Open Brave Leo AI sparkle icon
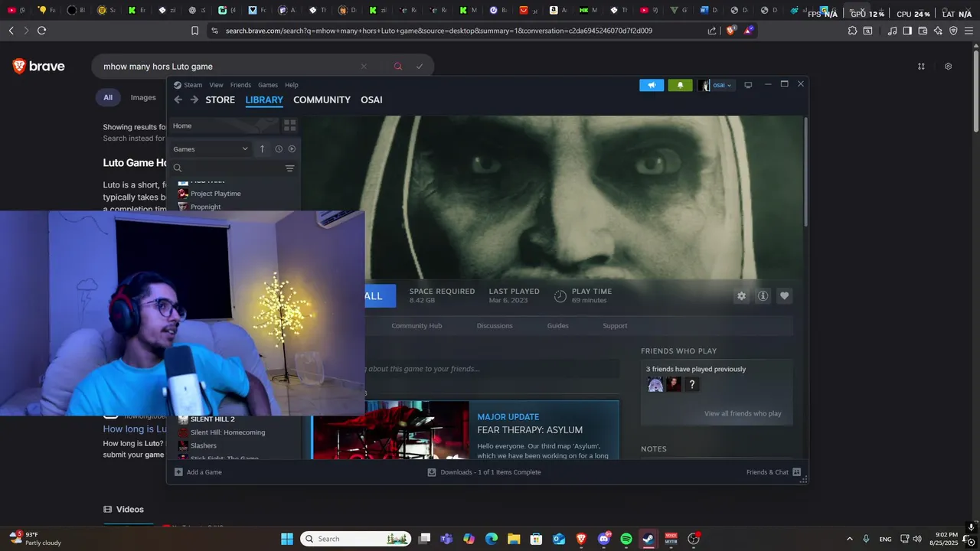Image resolution: width=980 pixels, height=551 pixels. pyautogui.click(x=938, y=31)
